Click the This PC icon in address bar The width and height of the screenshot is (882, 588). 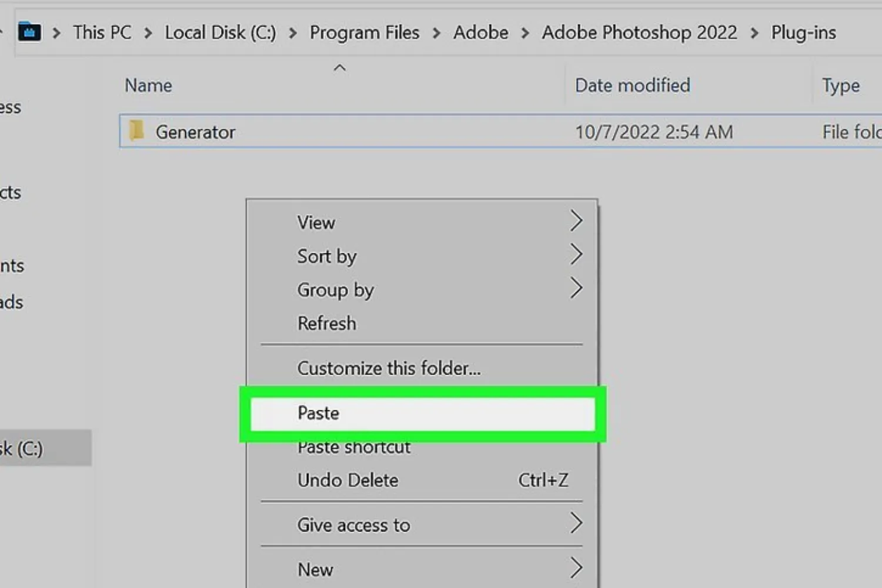(x=102, y=32)
